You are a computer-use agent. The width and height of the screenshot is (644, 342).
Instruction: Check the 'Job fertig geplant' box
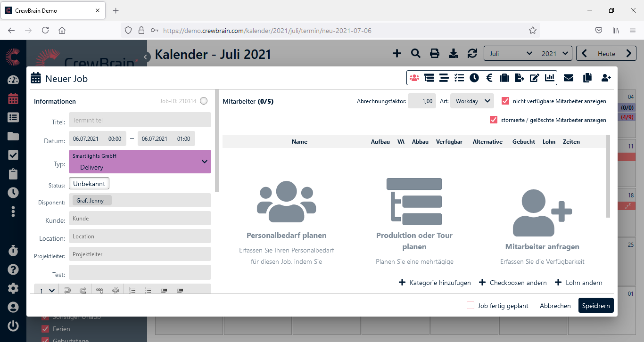470,305
